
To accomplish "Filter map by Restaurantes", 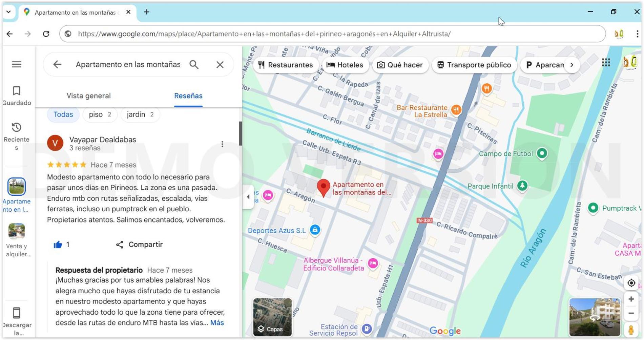I will click(286, 65).
